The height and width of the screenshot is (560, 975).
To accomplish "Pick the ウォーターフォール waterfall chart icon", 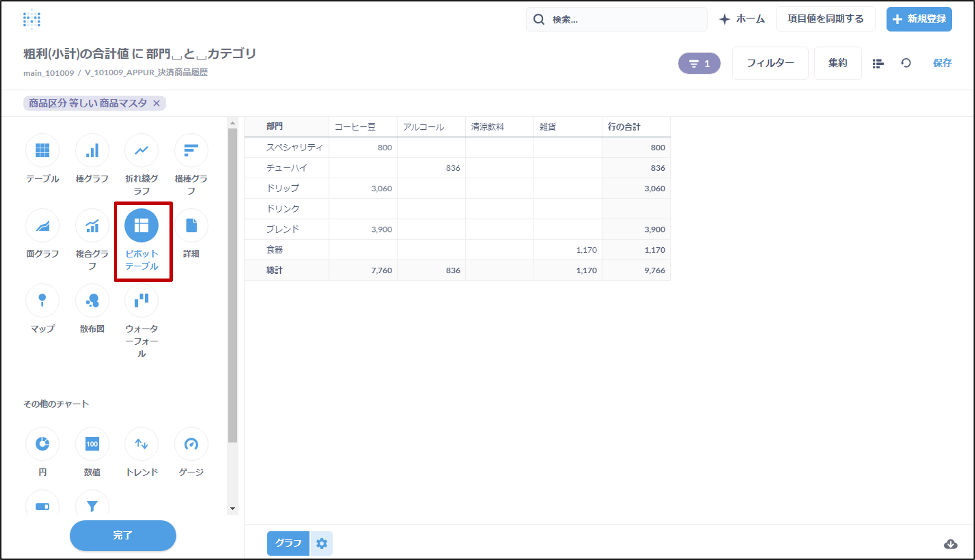I will coord(141,301).
